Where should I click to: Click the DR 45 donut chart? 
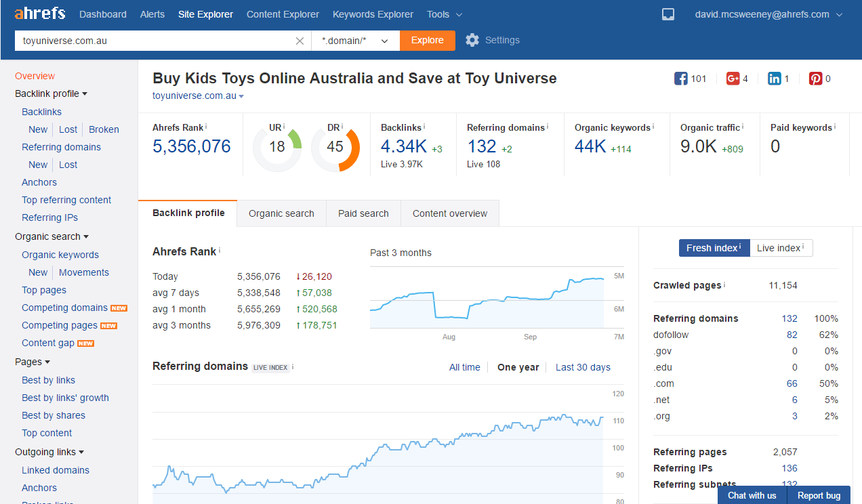pos(335,147)
